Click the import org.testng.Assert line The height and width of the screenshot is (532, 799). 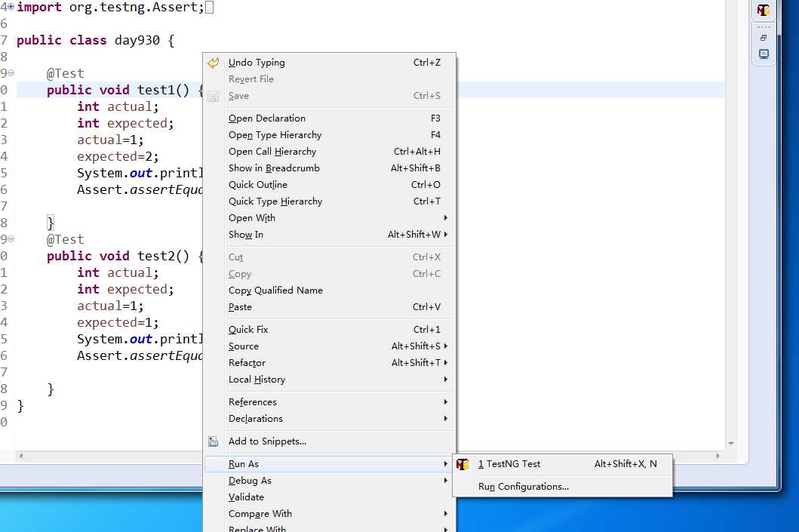click(x=110, y=7)
